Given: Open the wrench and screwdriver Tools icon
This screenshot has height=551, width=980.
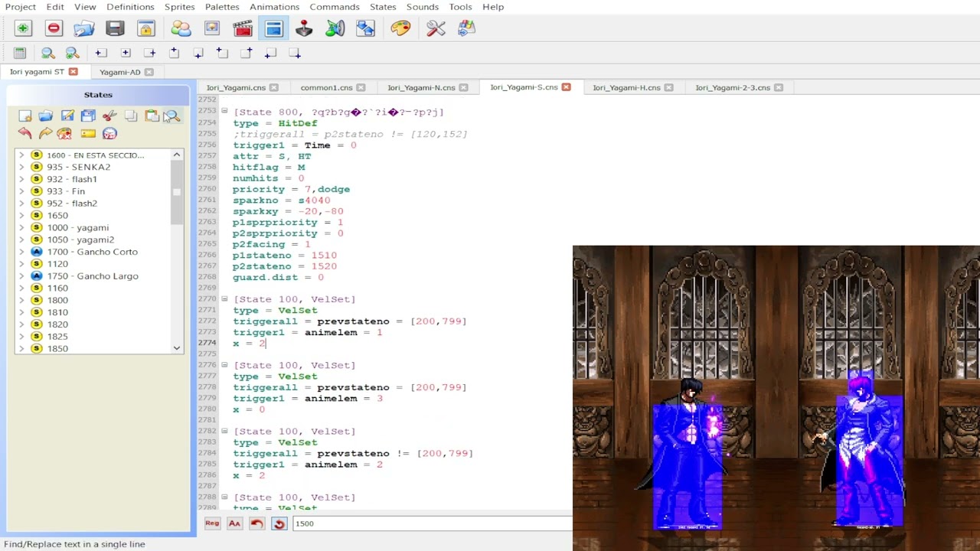Looking at the screenshot, I should tap(436, 28).
